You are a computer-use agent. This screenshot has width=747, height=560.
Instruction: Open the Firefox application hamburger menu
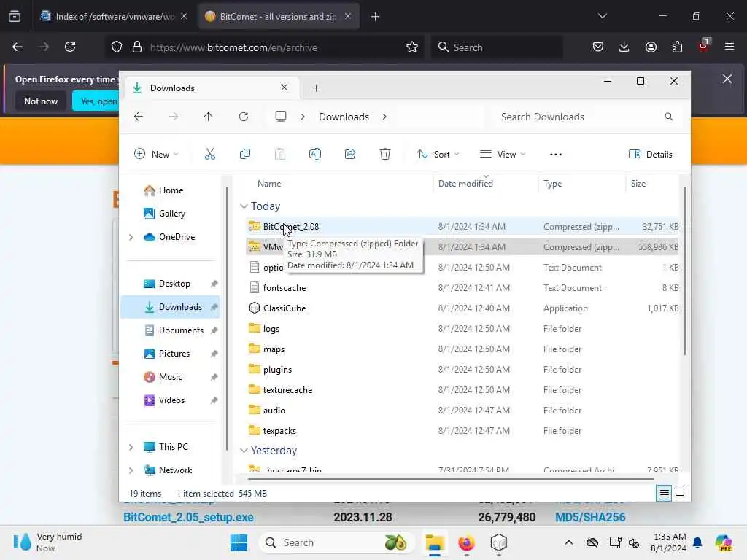click(729, 47)
